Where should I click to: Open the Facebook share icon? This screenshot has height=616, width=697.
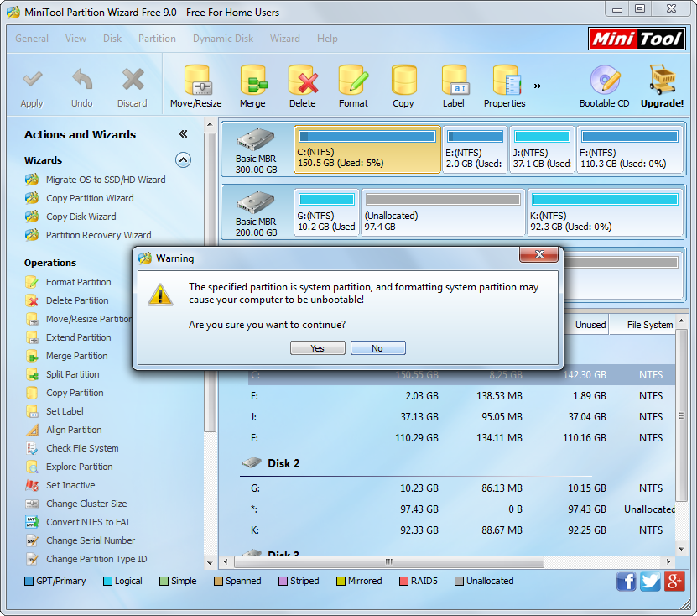pyautogui.click(x=626, y=582)
